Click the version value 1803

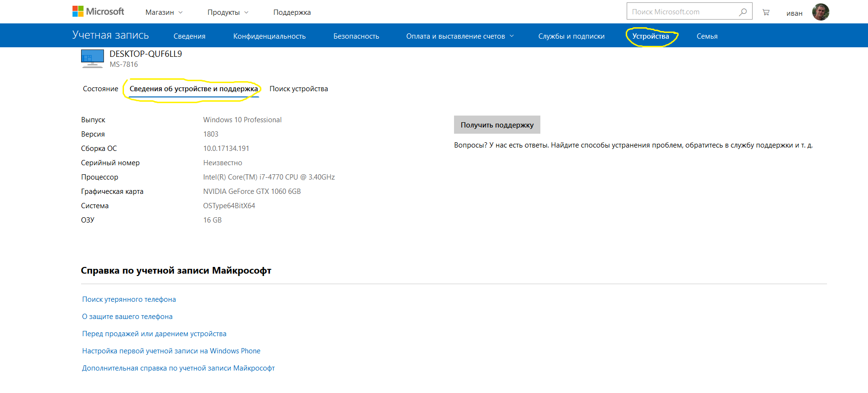pyautogui.click(x=211, y=134)
